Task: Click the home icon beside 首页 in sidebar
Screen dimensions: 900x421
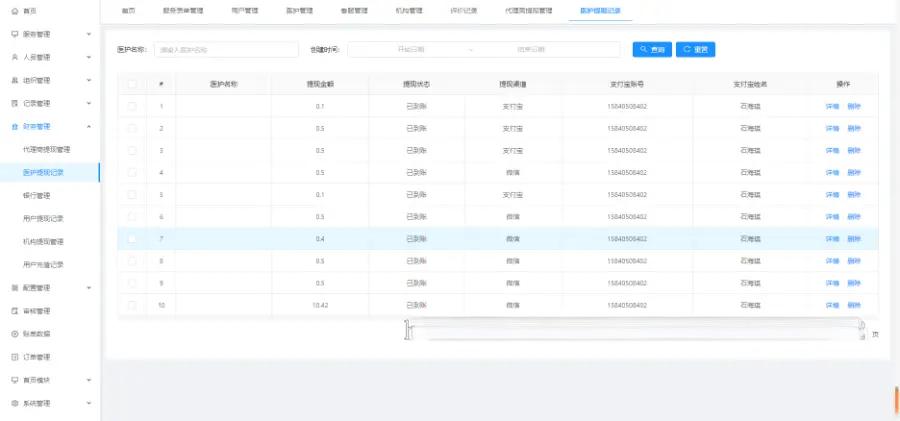Action: click(15, 11)
